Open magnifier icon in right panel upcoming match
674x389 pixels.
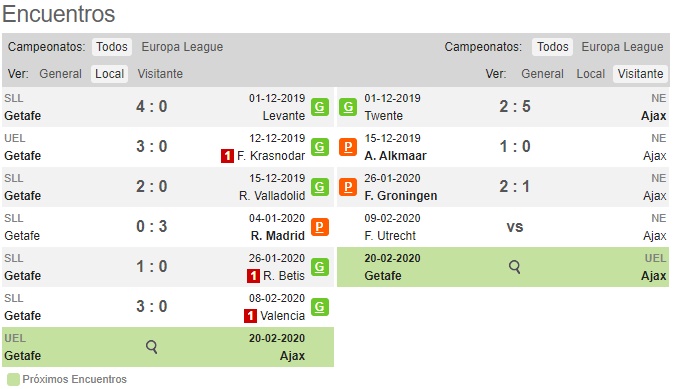[x=515, y=267]
